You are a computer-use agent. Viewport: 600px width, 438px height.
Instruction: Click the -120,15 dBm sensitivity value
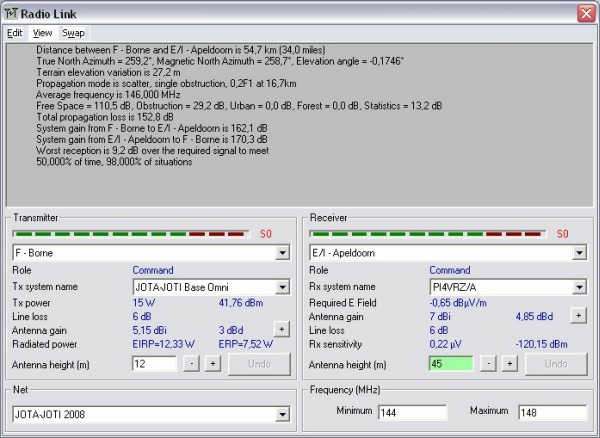541,344
